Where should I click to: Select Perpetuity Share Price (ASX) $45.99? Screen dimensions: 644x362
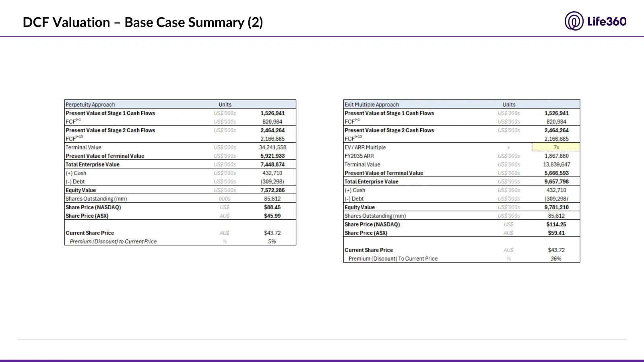272,216
